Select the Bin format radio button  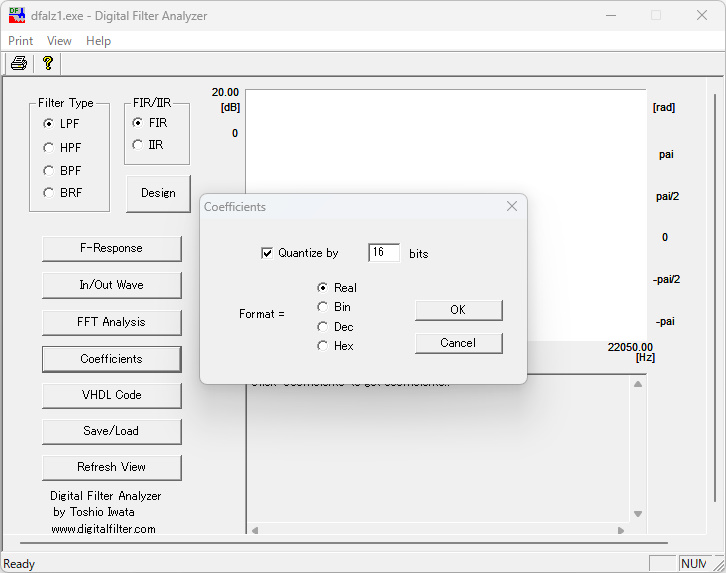322,307
